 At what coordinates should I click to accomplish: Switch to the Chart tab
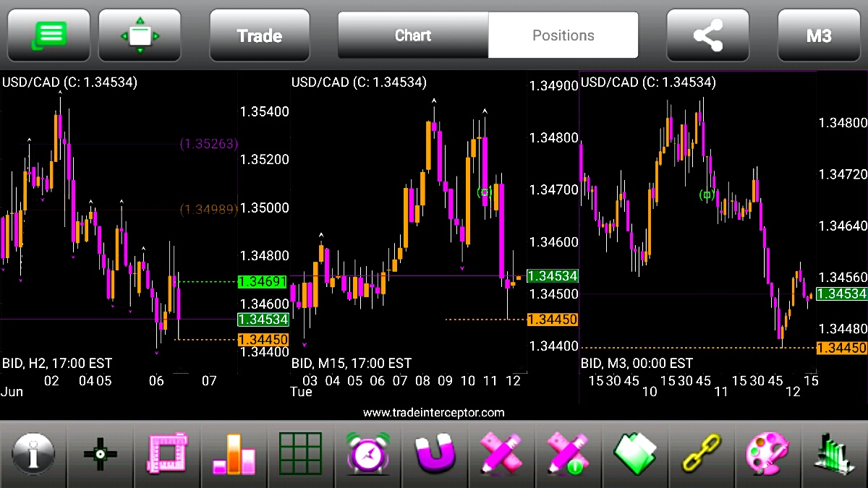pos(413,35)
